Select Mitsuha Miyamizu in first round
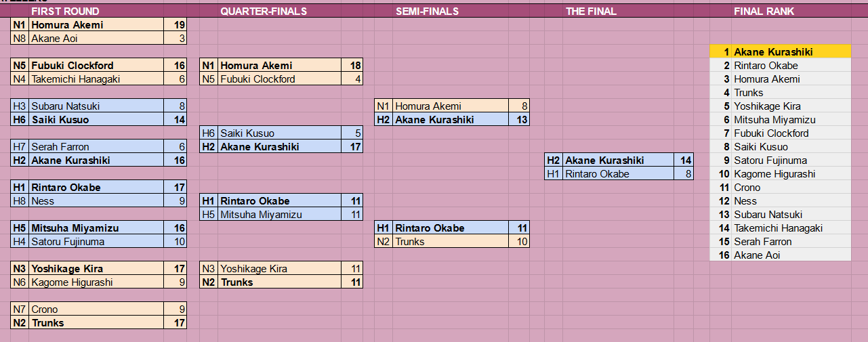Viewport: 868px width, 342px height. [x=97, y=228]
